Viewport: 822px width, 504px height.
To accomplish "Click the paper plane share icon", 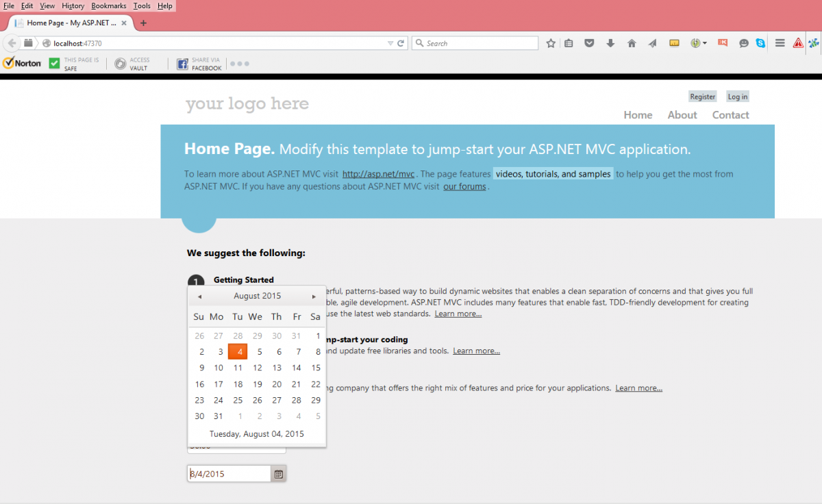I will click(652, 43).
